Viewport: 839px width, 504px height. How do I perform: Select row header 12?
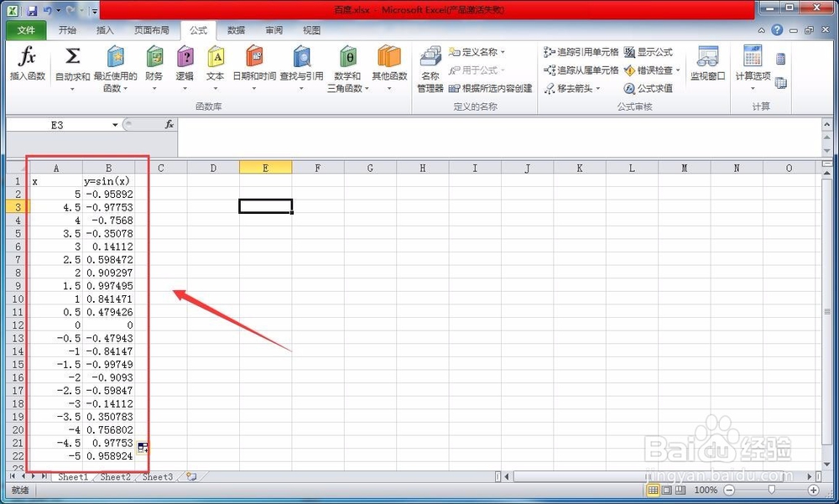[x=18, y=325]
